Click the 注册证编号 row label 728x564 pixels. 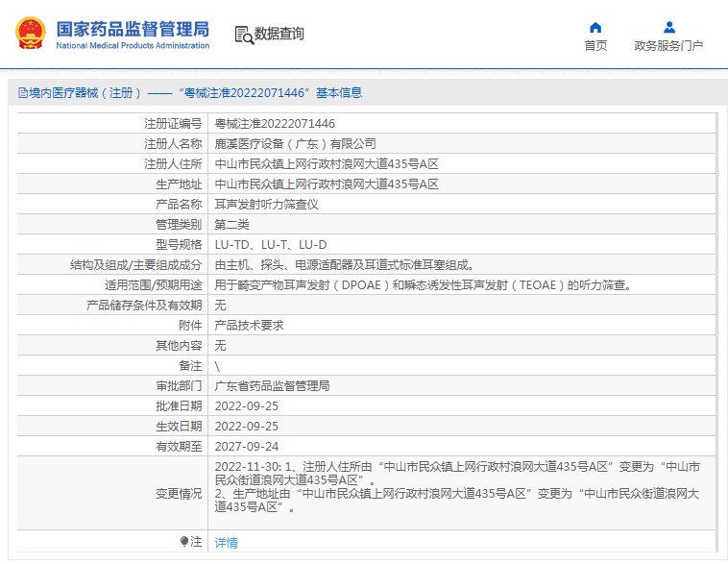[173, 124]
